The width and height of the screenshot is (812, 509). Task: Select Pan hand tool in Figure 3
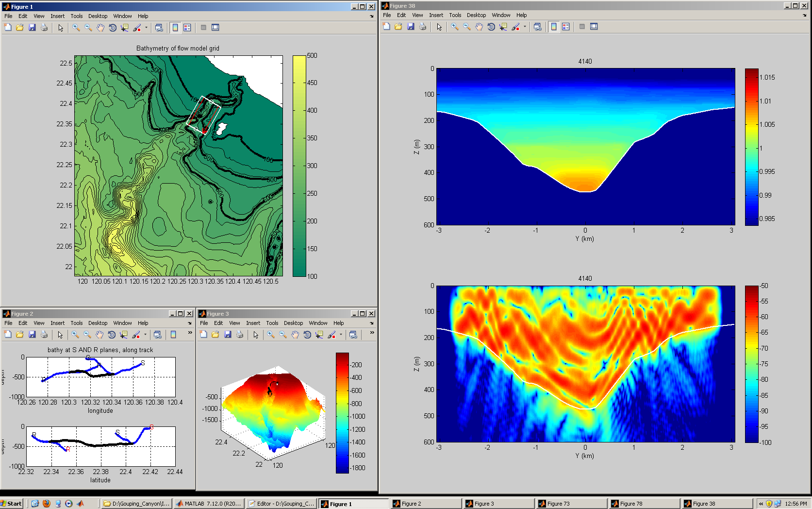click(x=295, y=335)
